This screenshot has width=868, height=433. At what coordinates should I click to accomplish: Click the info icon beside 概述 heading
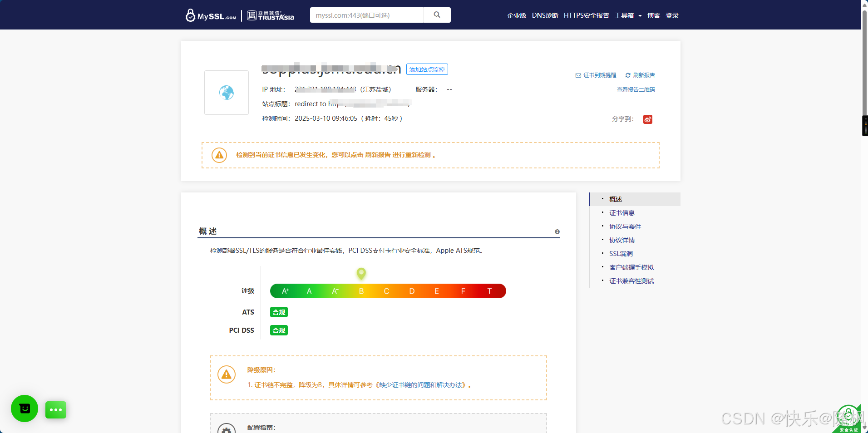tap(557, 232)
